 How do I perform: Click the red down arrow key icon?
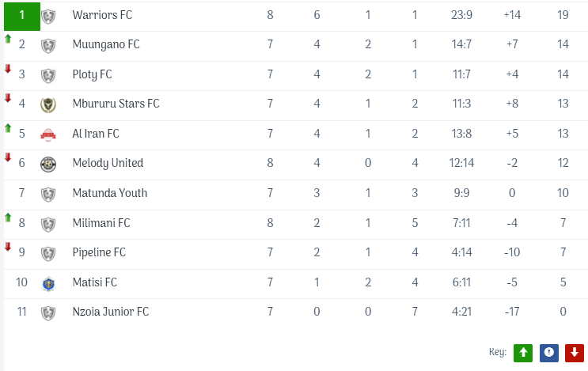point(574,353)
